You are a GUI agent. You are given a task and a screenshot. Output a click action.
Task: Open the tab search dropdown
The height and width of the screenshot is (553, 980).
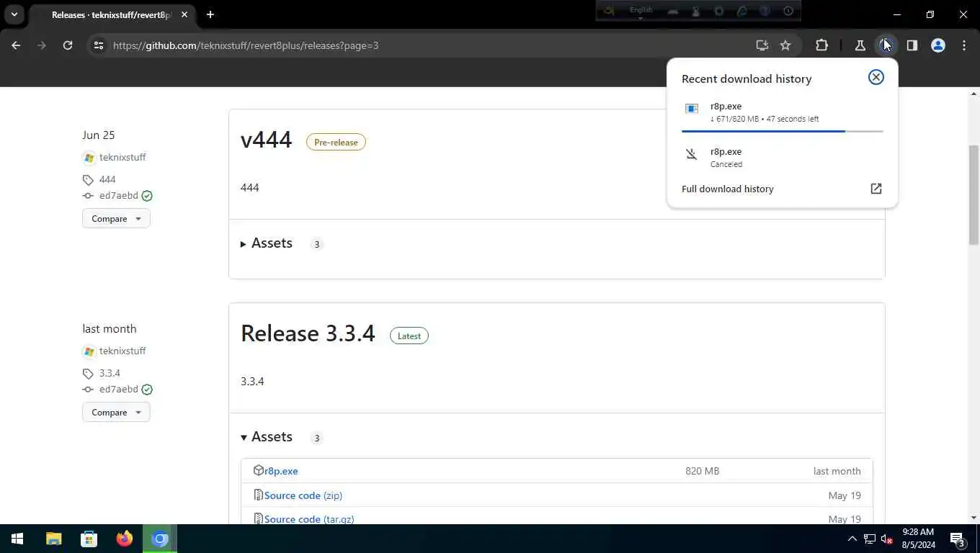pyautogui.click(x=14, y=14)
